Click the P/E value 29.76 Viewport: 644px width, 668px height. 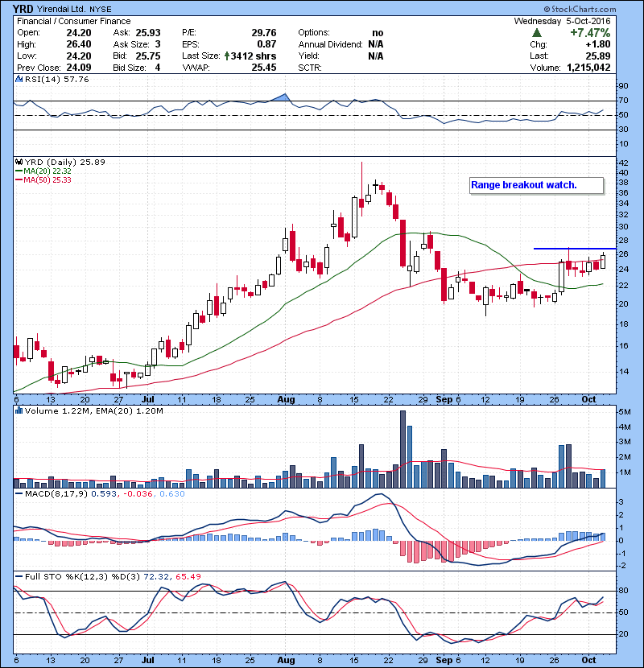coord(264,33)
